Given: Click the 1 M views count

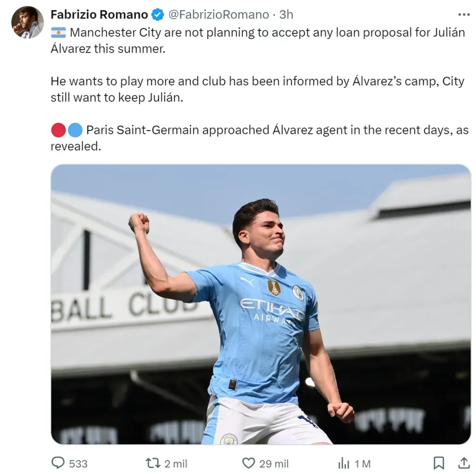Looking at the screenshot, I should 363,464.
